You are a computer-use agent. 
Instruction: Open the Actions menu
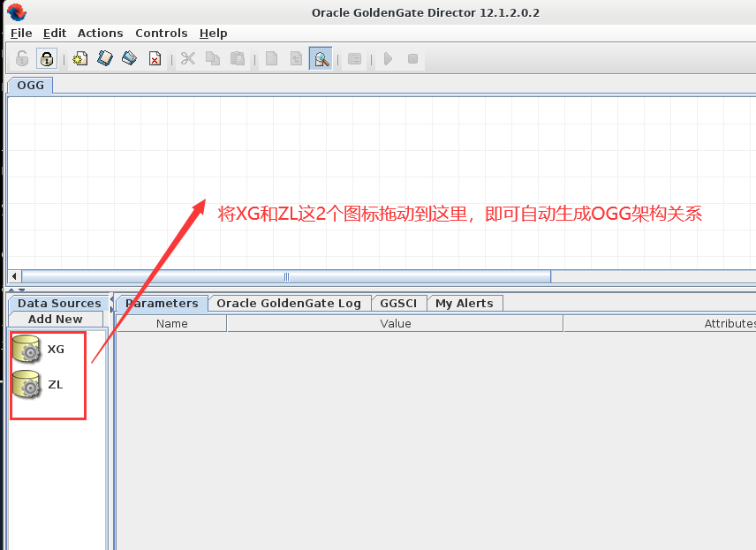click(x=101, y=34)
